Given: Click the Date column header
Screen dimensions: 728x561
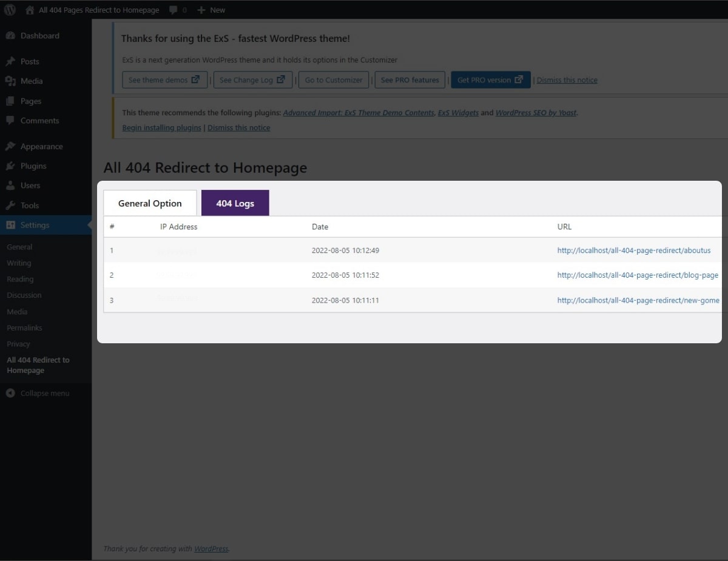Looking at the screenshot, I should click(320, 227).
